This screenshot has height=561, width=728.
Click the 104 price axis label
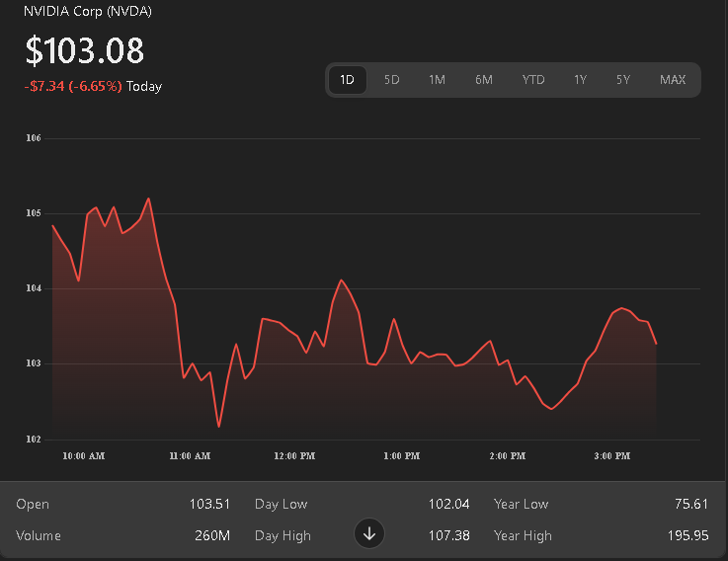click(34, 288)
